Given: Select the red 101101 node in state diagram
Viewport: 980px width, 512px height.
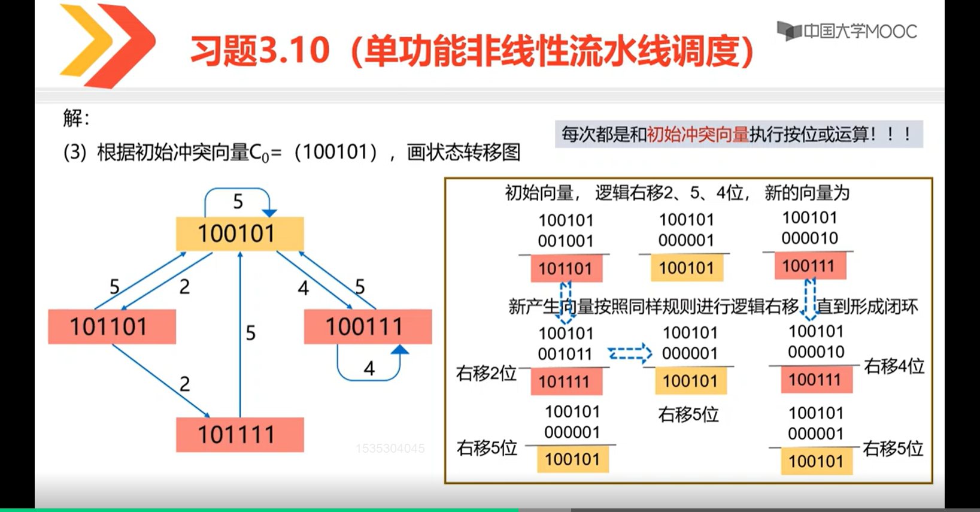Looking at the screenshot, I should (112, 327).
